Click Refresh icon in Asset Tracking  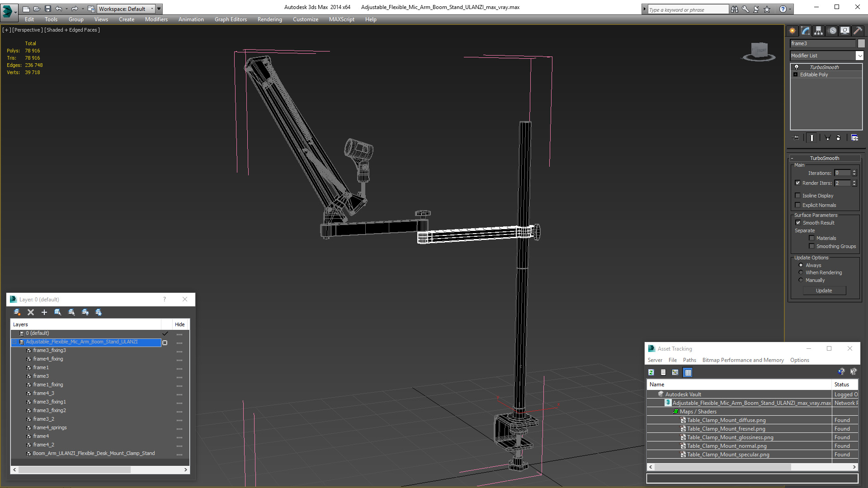[x=651, y=372]
